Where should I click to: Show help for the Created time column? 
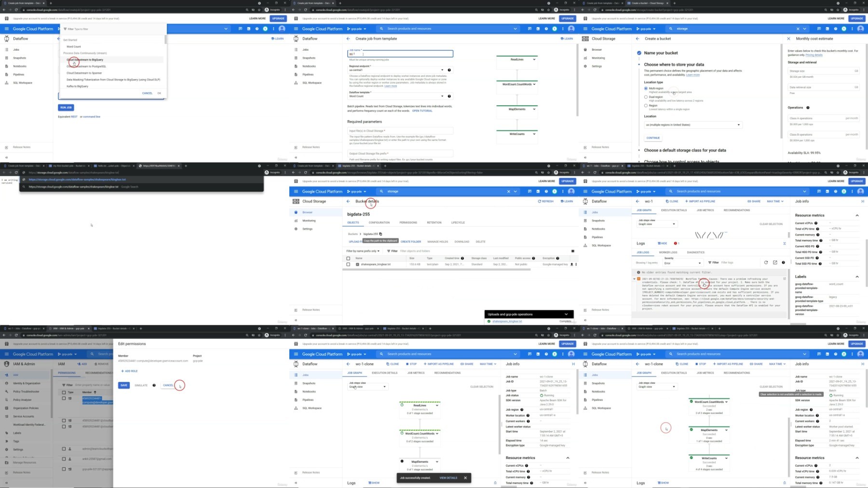462,258
